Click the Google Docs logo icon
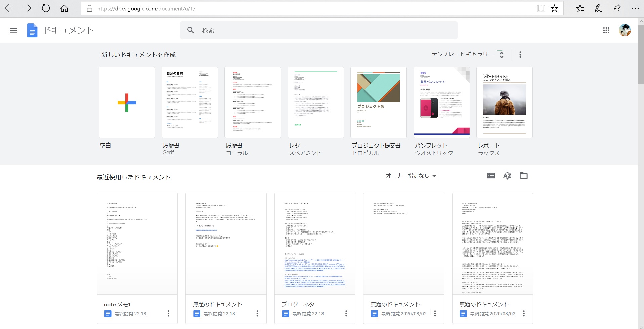This screenshot has height=329, width=644. 32,30
